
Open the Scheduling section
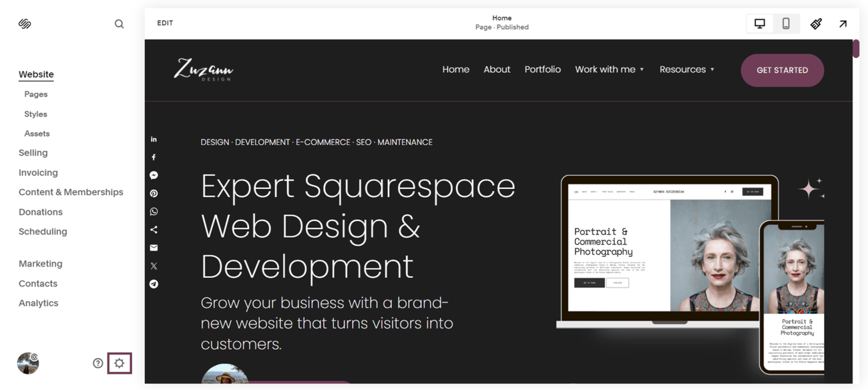click(x=43, y=231)
